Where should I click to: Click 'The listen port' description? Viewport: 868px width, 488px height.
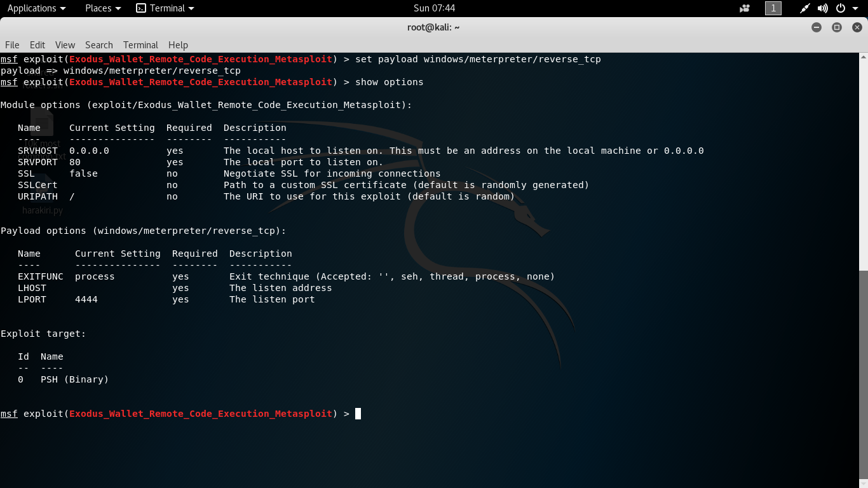[272, 299]
